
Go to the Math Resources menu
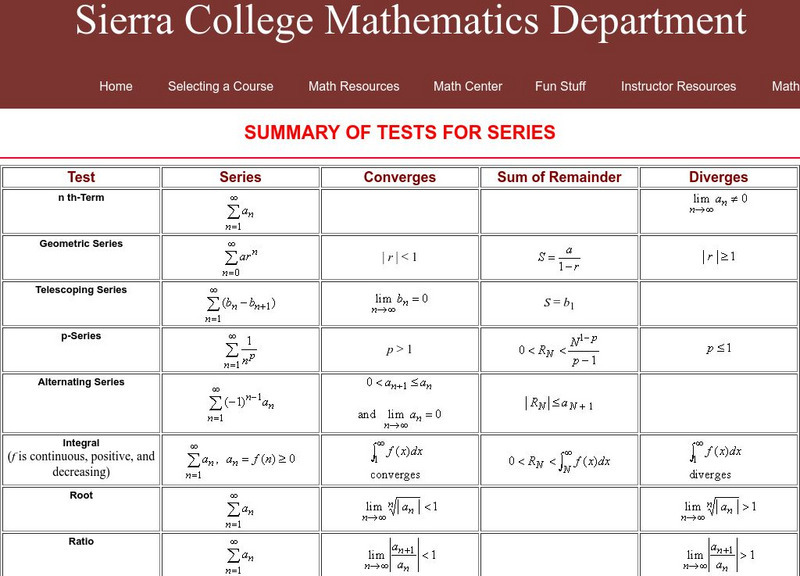point(353,86)
